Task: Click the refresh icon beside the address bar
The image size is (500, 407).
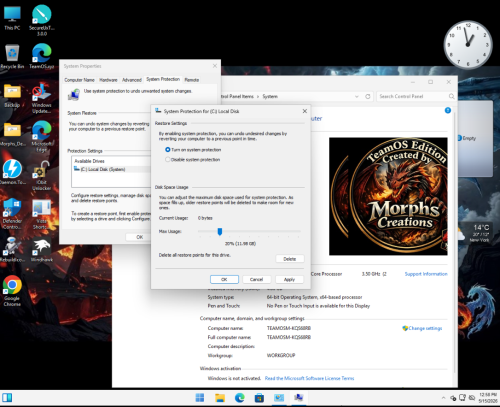Action: [x=368, y=96]
